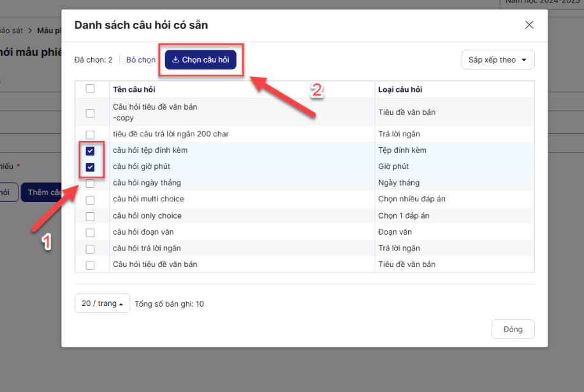Click 'Bỏ chọn' to deselect all

pos(141,60)
